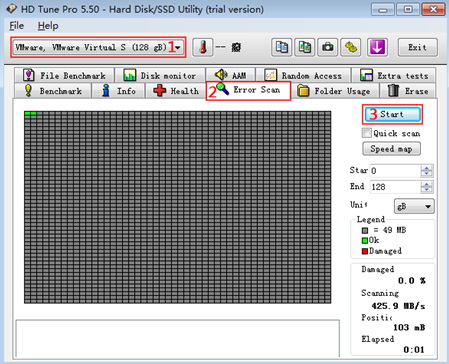Switch to the Folder Usage tab
The image size is (449, 364).
point(335,91)
